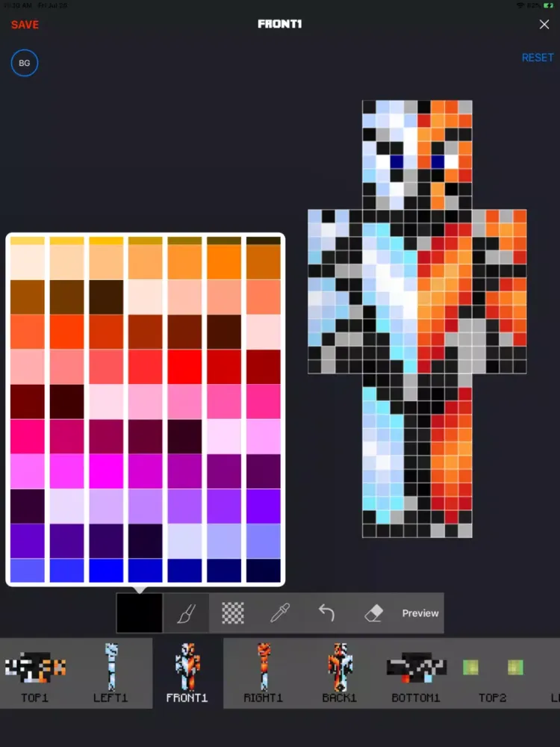
Task: Pick the pure blue swatch in bottom row
Action: pos(106,571)
